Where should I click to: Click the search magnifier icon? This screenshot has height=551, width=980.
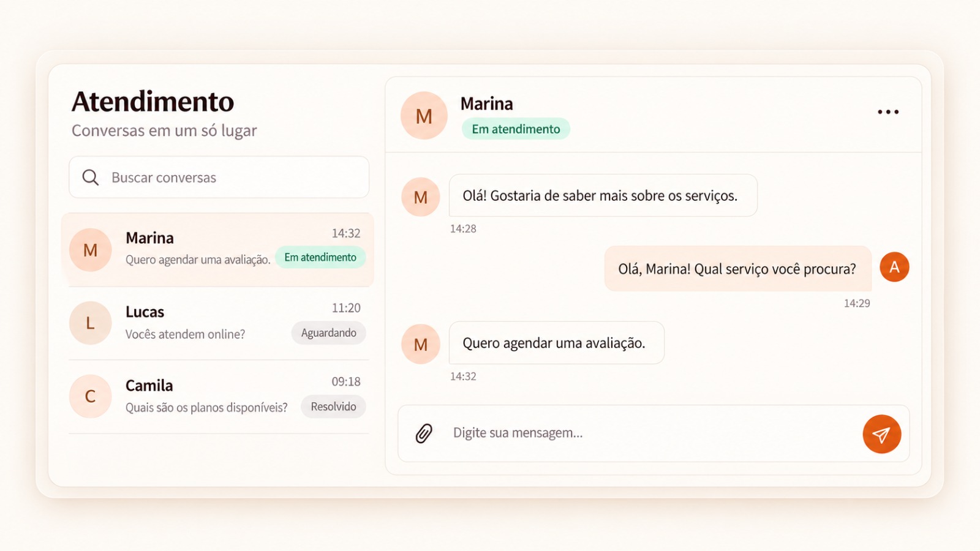coord(91,178)
